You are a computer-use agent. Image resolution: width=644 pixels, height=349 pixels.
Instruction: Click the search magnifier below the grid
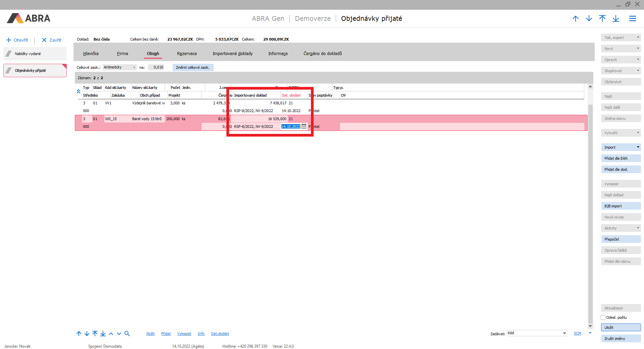[x=127, y=334]
